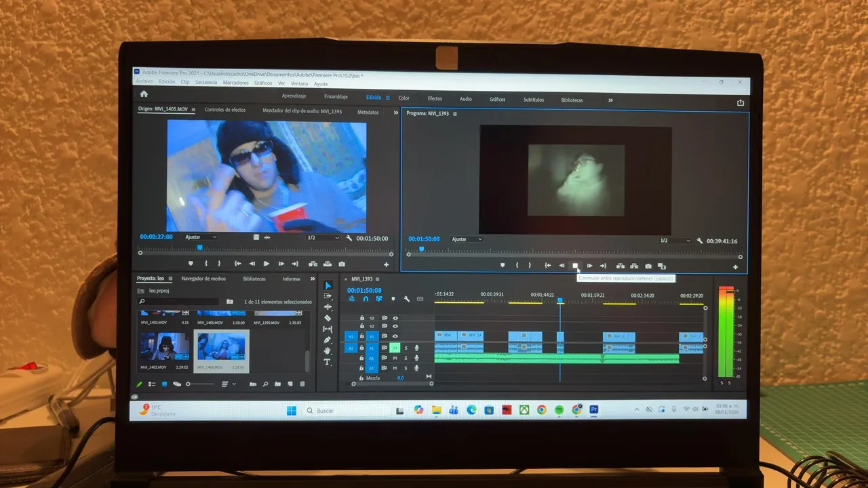
Task: Open the Archivo menu
Action: [144, 81]
